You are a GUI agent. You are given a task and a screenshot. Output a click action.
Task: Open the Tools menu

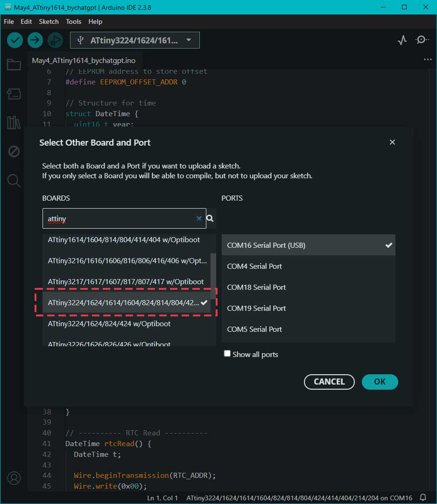pos(74,21)
